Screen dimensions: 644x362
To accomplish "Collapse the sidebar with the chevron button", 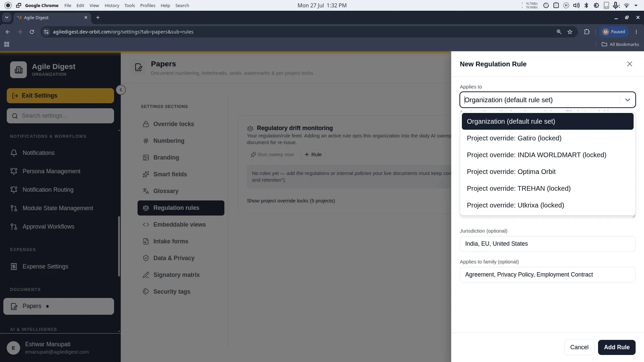I will point(121,90).
